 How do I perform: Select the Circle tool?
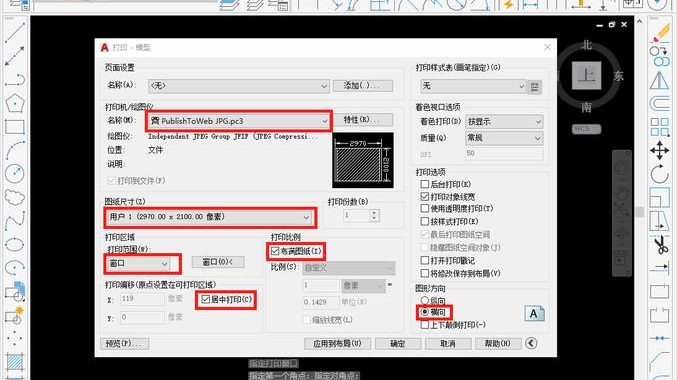pos(15,174)
